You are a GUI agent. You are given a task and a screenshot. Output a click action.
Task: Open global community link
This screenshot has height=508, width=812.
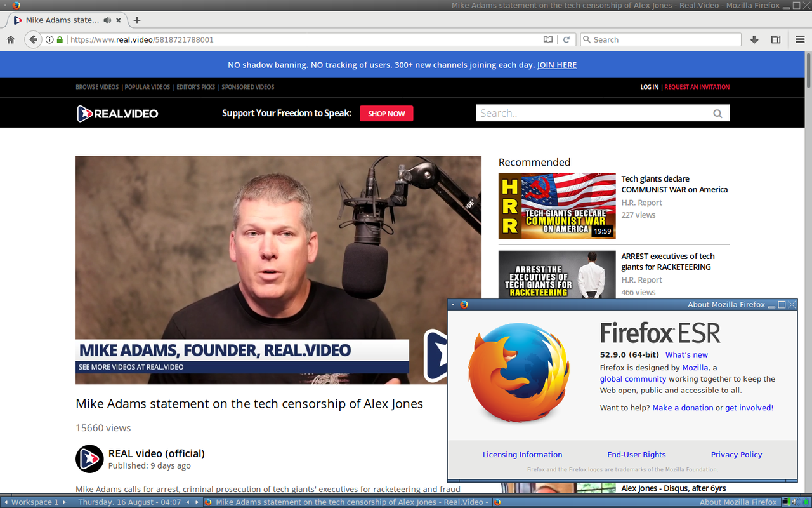(633, 379)
